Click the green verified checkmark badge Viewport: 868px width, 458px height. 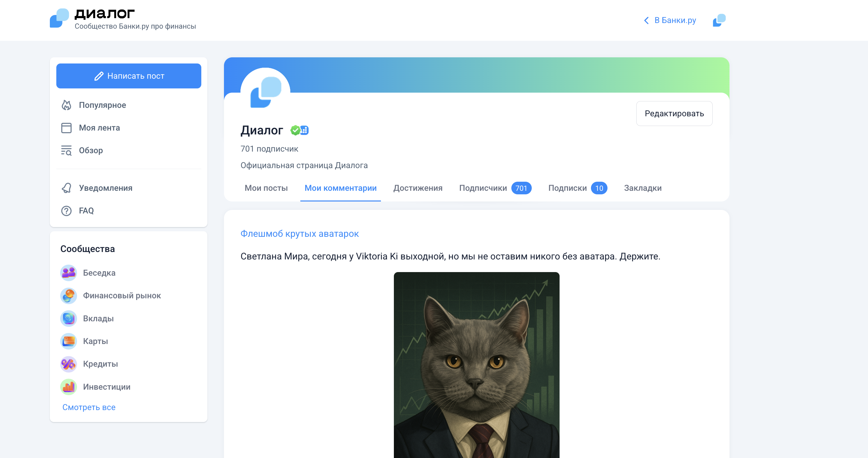[x=295, y=130]
